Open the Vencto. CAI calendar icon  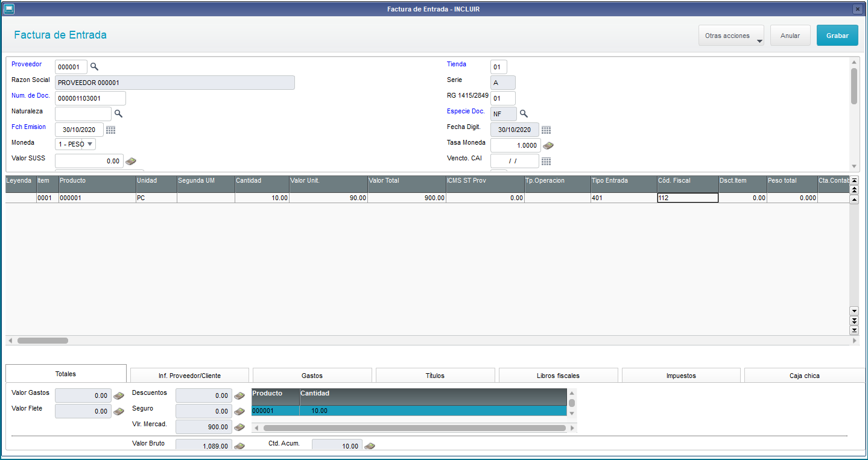coord(546,161)
